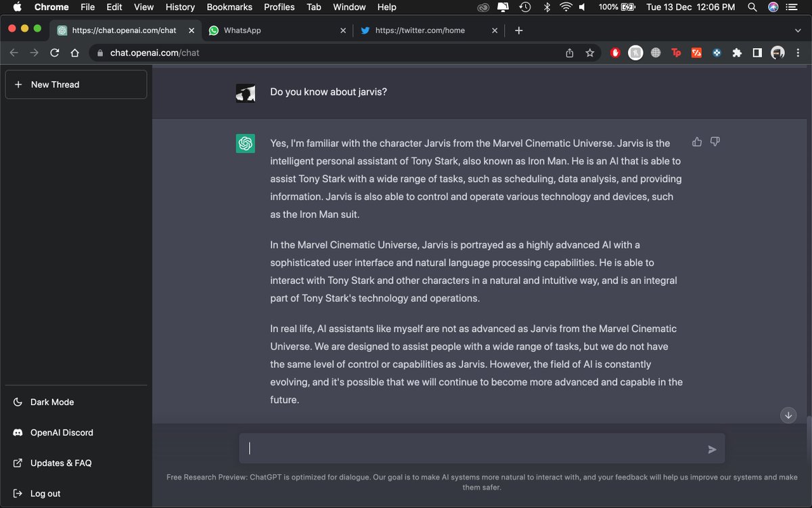Open the Apple menu
This screenshot has height=508, width=812.
(17, 7)
